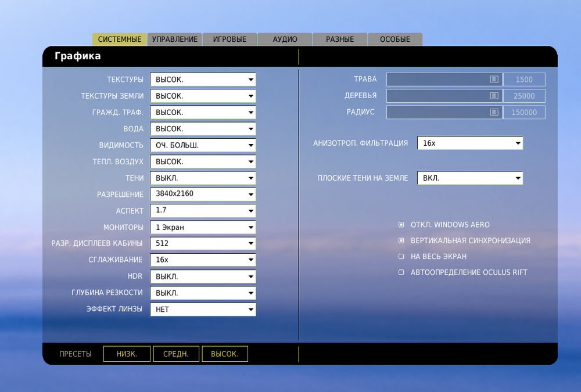The image size is (581, 392).
Task: Click the Деревья value field showing 25000
Action: (x=524, y=95)
